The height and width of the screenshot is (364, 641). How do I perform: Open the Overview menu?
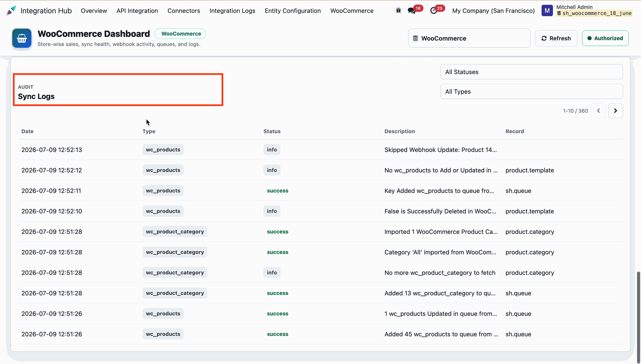click(94, 11)
